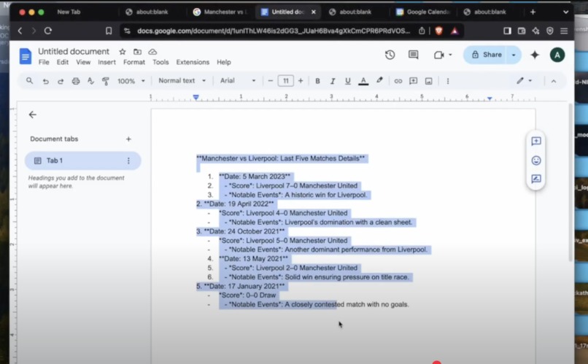Add emoji reaction to selection
This screenshot has width=588, height=364.
point(536,160)
